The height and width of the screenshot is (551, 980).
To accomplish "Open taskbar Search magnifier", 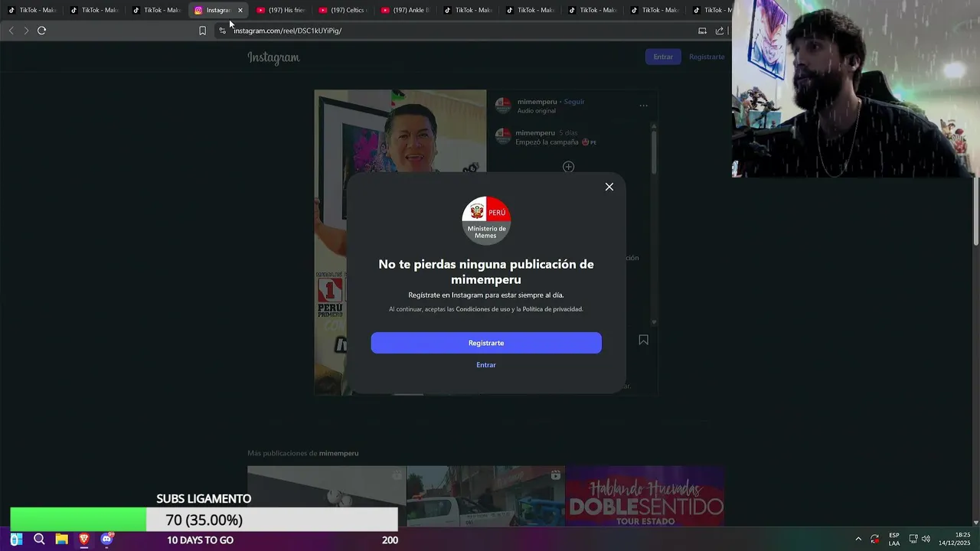I will point(39,540).
